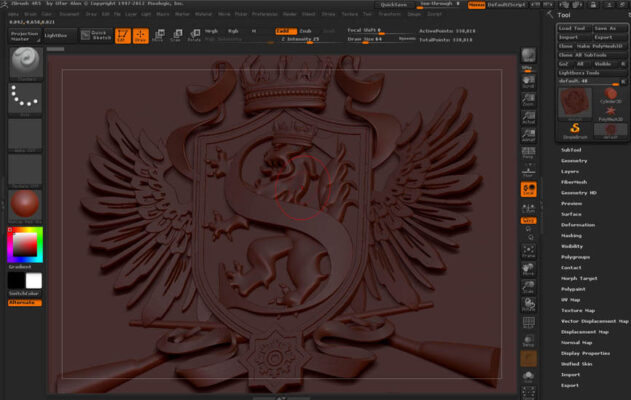This screenshot has width=631, height=400.
Task: Select the Cylinder3D tool thumbnail
Action: [610, 96]
